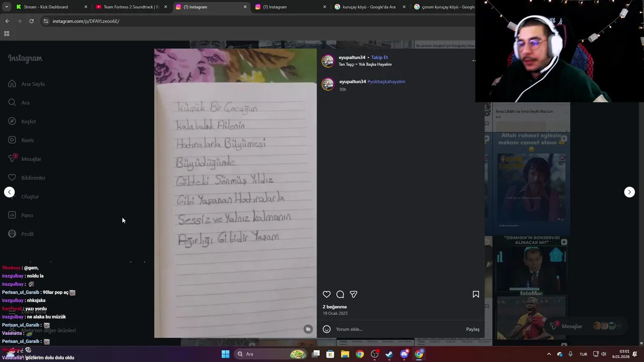Viewport: 644px width, 362px height.
Task: Go to the previous post arrow
Action: pos(9,192)
